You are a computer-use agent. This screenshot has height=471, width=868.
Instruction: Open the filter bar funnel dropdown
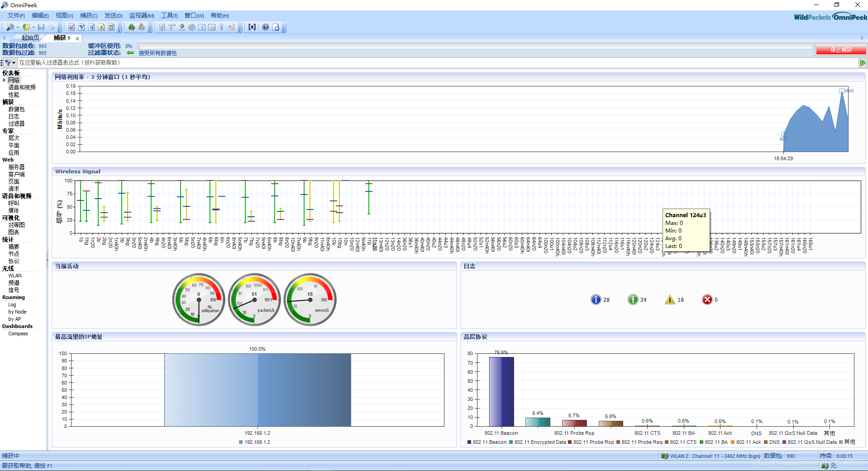coord(10,63)
